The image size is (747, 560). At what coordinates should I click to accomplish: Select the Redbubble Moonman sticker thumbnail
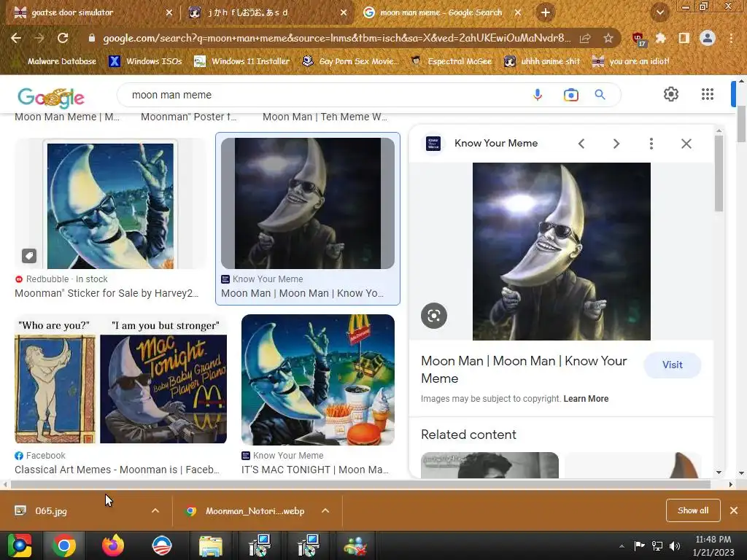111,204
